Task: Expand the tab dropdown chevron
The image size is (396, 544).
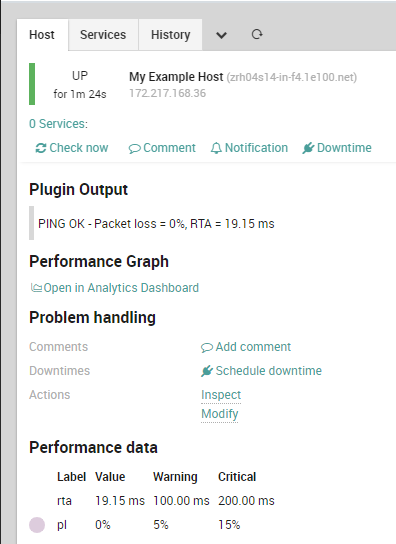Action: point(221,35)
